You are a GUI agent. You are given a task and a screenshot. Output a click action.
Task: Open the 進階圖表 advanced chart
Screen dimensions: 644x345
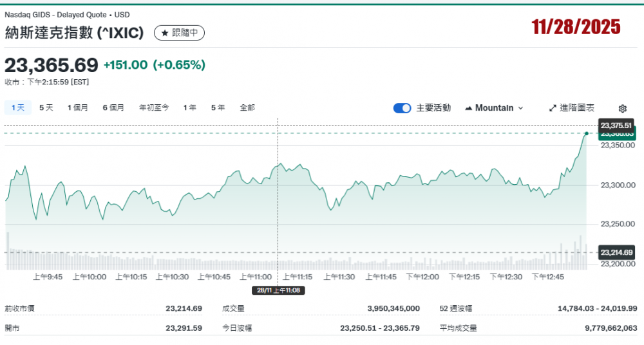pos(572,108)
